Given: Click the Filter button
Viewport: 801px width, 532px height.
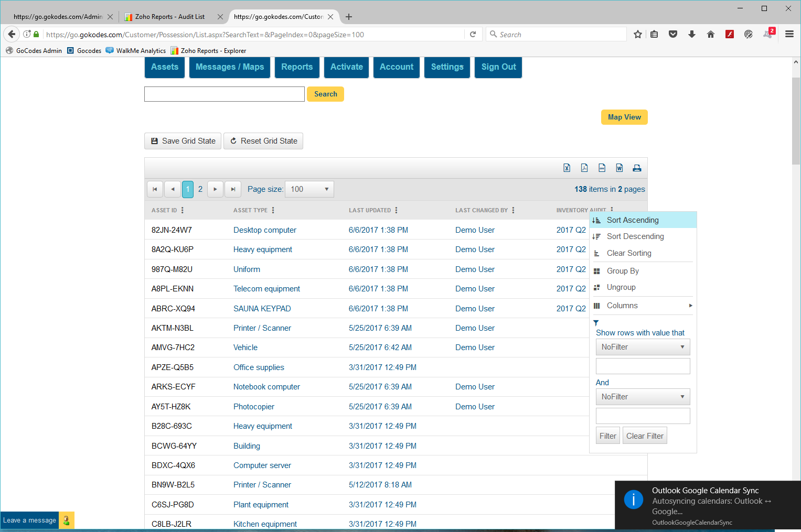Looking at the screenshot, I should (608, 436).
